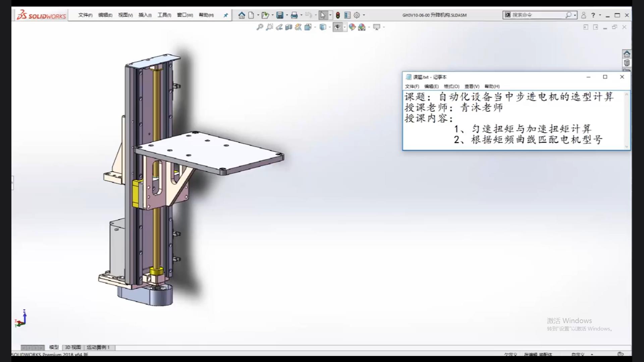644x362 pixels.
Task: Toggle Hide/Show Items eye icon
Action: click(337, 27)
